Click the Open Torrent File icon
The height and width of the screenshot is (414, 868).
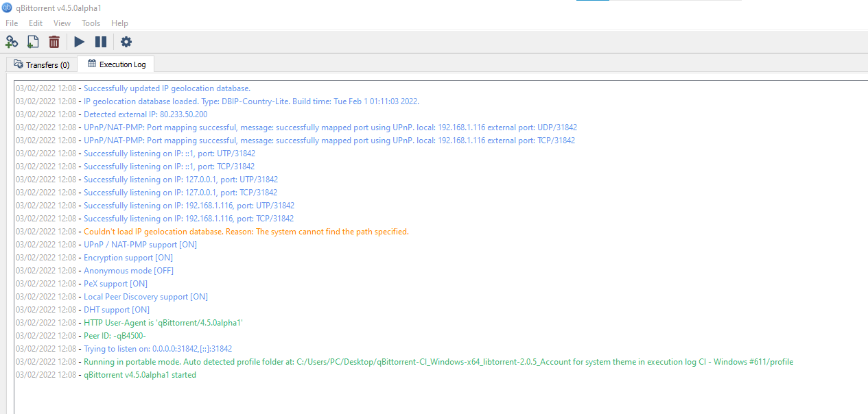coord(32,42)
